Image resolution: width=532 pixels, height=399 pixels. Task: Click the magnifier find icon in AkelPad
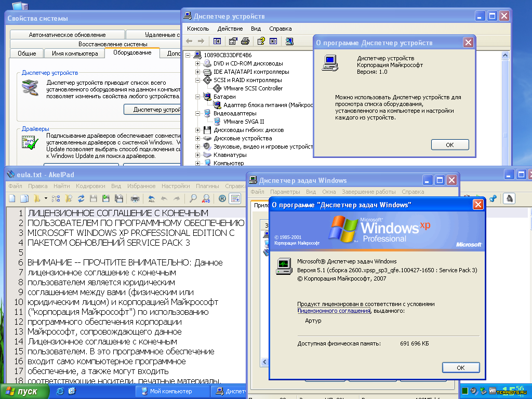coord(193,198)
